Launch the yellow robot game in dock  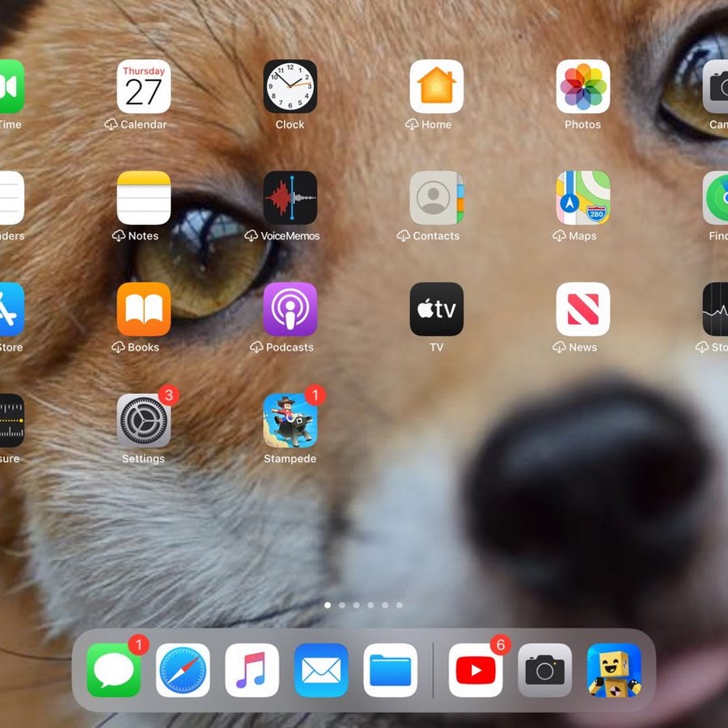pyautogui.click(x=614, y=671)
